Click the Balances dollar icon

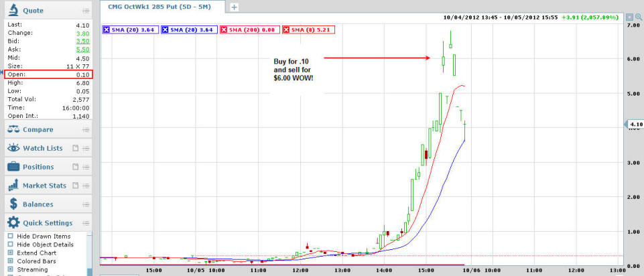click(13, 204)
